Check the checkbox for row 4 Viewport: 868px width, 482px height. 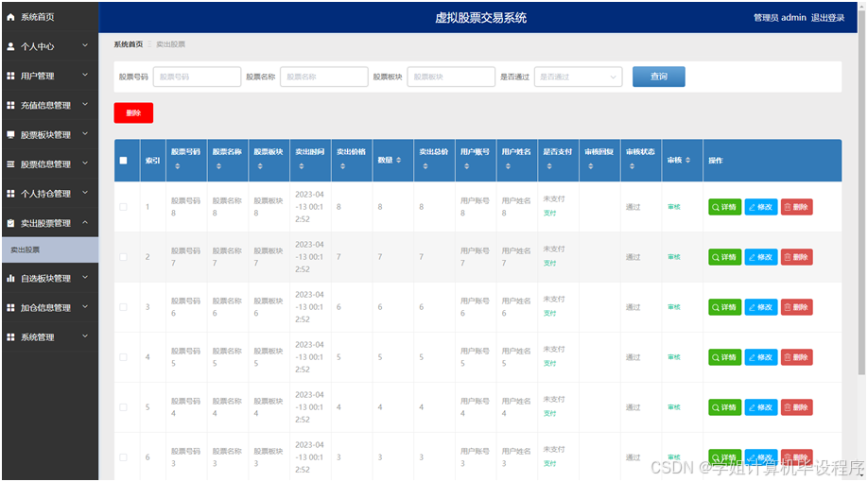click(124, 357)
